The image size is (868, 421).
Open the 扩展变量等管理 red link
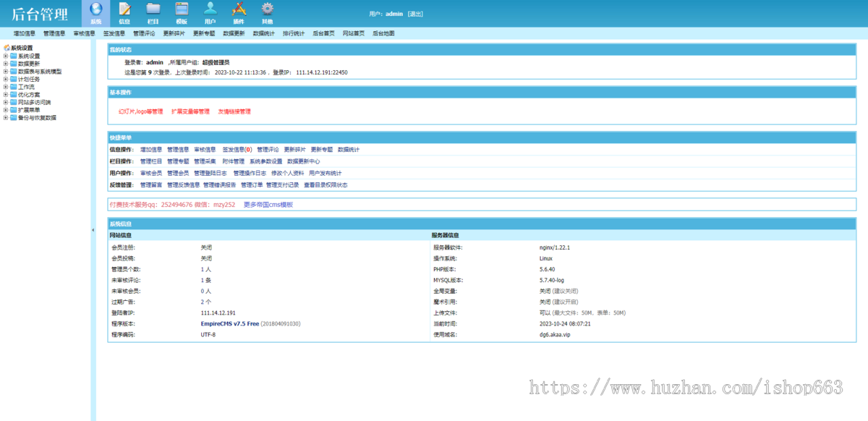pyautogui.click(x=190, y=111)
